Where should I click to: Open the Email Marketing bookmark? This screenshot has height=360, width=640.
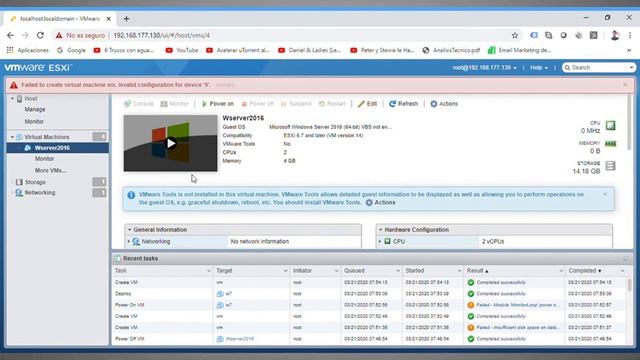[520, 50]
